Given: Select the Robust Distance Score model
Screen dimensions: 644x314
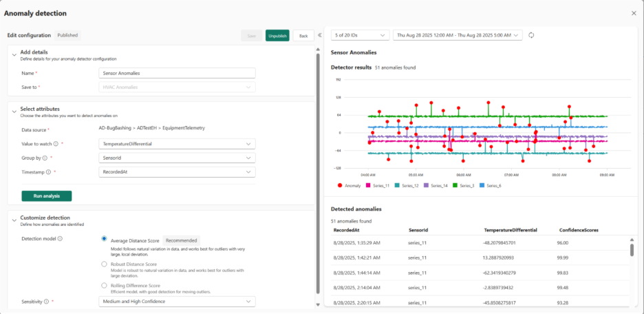Looking at the screenshot, I should tap(104, 264).
